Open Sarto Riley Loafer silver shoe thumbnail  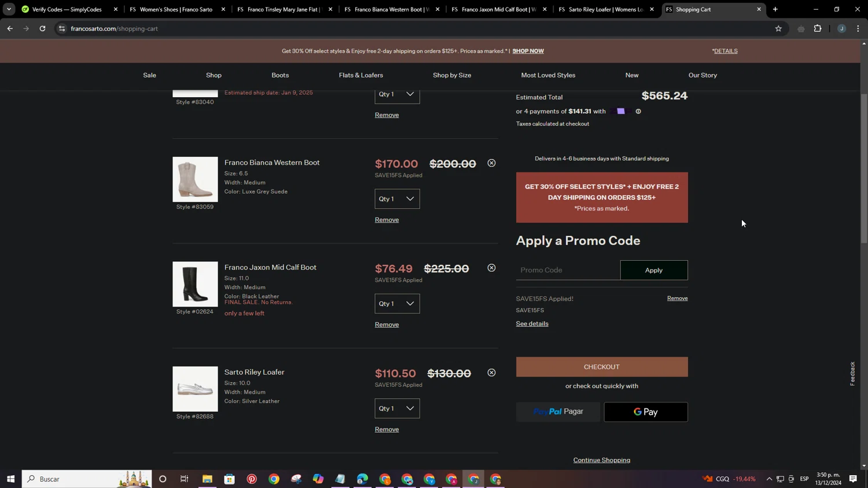[195, 389]
